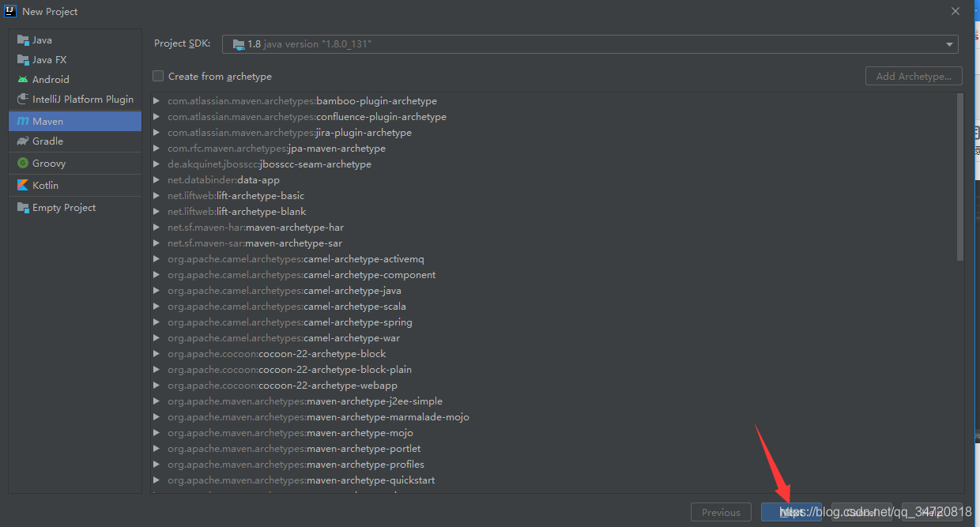The height and width of the screenshot is (527, 980).
Task: Click the Previous button
Action: tap(721, 512)
